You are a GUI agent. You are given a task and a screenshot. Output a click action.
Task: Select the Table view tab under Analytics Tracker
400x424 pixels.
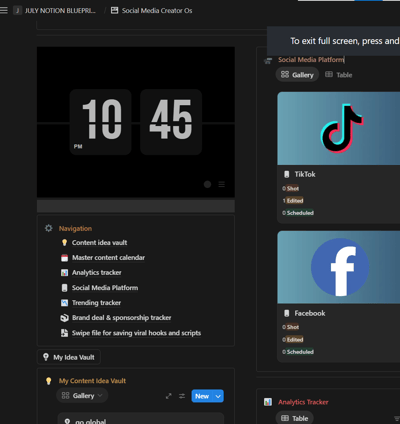(295, 418)
